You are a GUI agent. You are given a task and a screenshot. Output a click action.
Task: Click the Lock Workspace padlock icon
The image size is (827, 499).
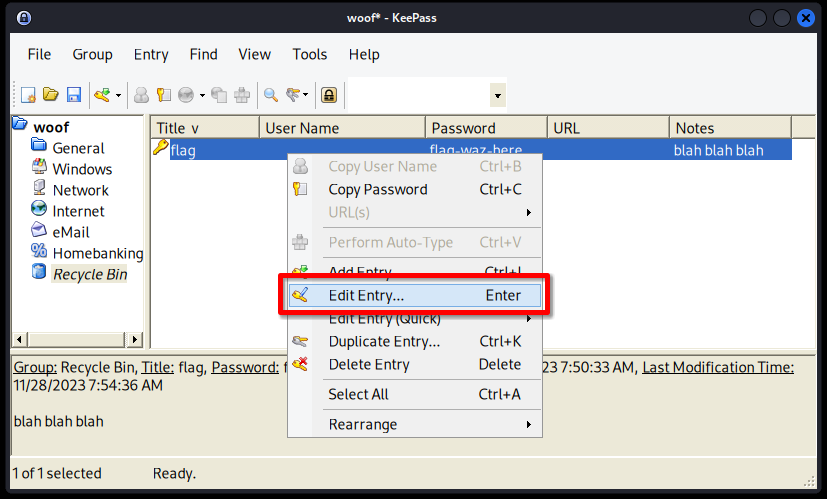[x=329, y=95]
